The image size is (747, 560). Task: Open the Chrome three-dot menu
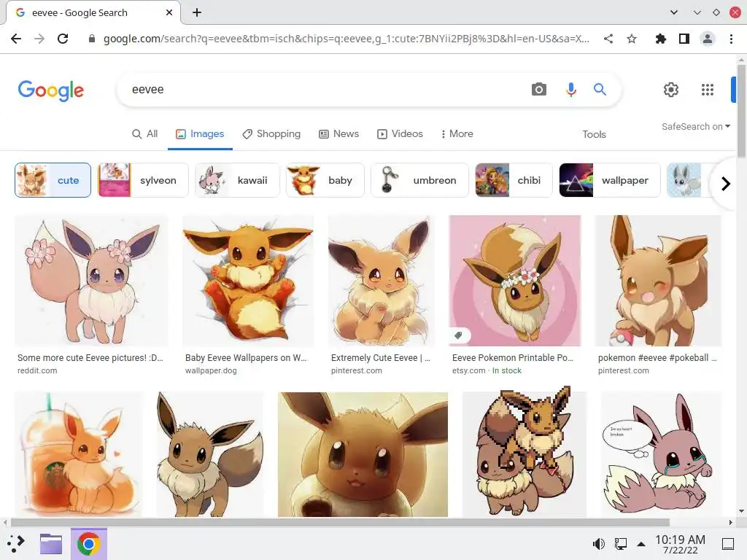tap(731, 39)
